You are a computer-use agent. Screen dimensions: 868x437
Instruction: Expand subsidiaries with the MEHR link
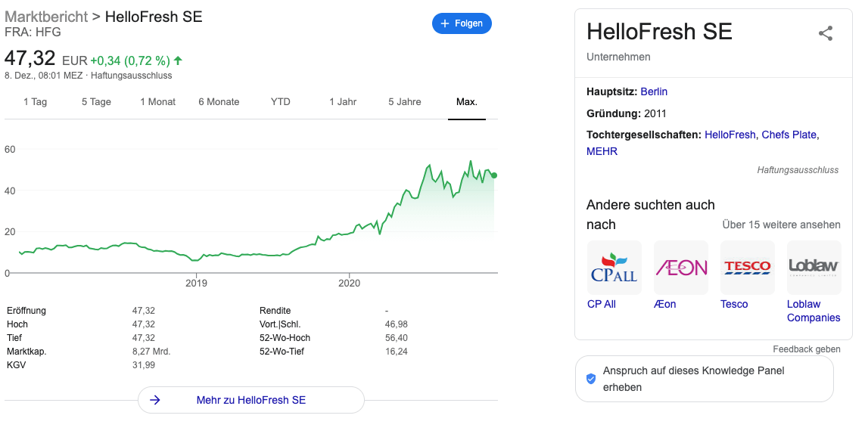pos(602,151)
